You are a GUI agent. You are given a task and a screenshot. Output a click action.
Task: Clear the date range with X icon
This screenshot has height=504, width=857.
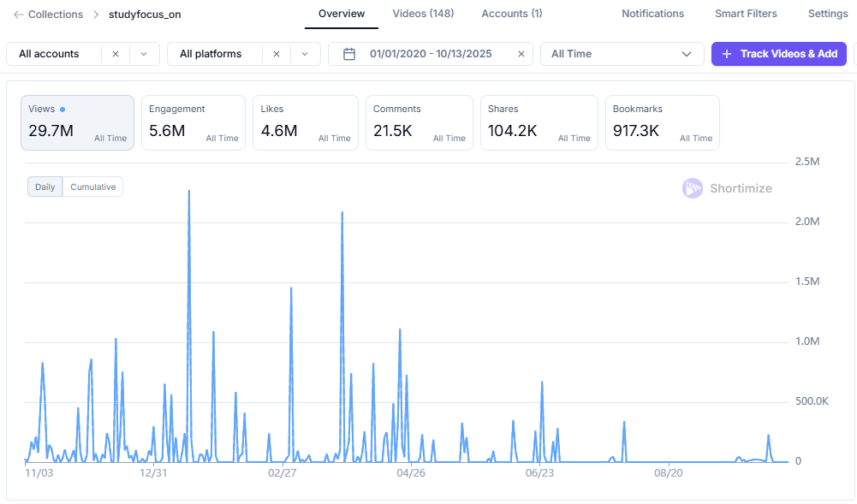coord(521,54)
